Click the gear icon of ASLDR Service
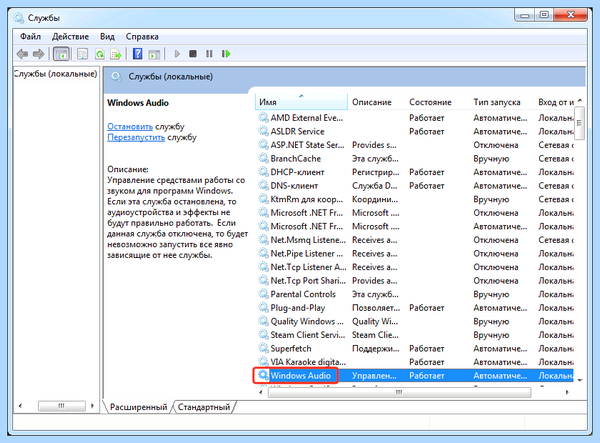This screenshot has width=600, height=443. point(263,131)
